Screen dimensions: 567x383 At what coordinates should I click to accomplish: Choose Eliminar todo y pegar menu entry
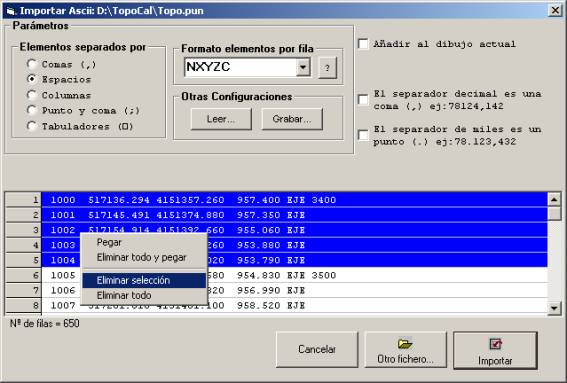tap(144, 258)
